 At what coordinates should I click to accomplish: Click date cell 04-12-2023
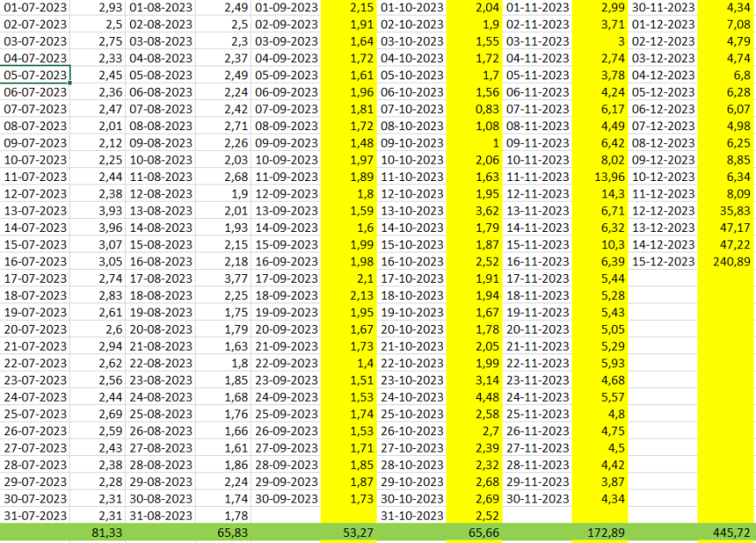pyautogui.click(x=664, y=75)
